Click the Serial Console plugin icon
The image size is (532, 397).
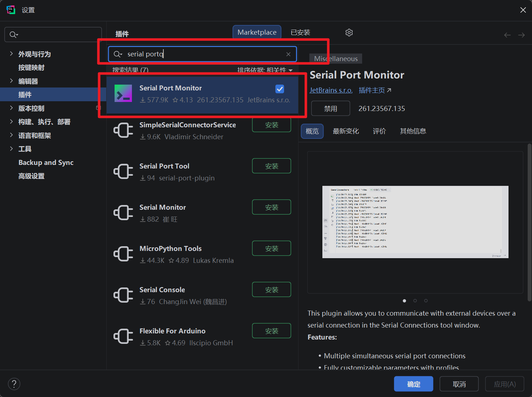123,295
